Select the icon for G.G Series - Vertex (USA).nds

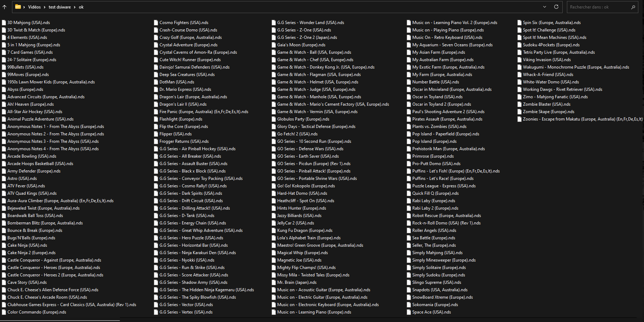[156, 312]
